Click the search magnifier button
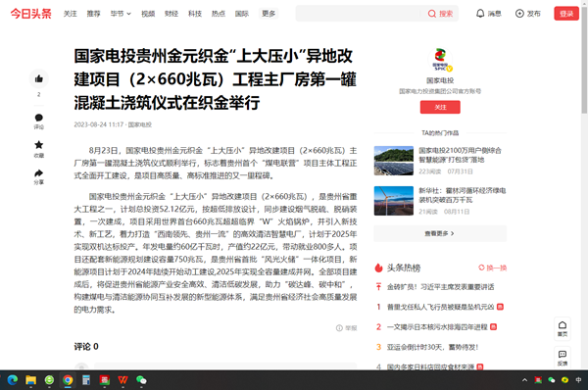 440,14
